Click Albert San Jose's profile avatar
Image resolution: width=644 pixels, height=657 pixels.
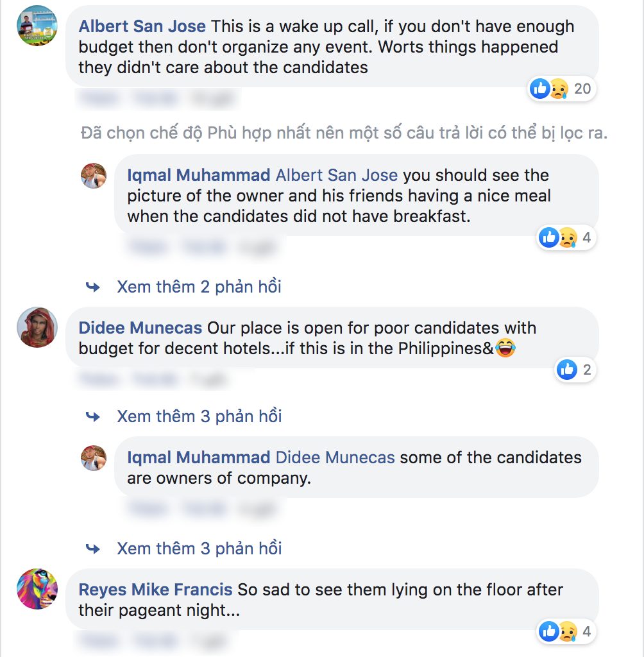37,26
